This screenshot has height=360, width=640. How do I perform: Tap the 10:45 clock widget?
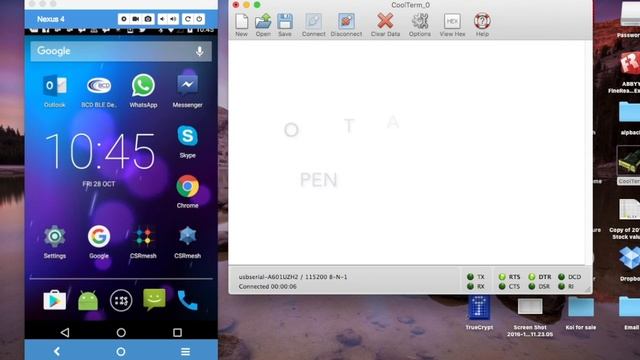click(100, 152)
